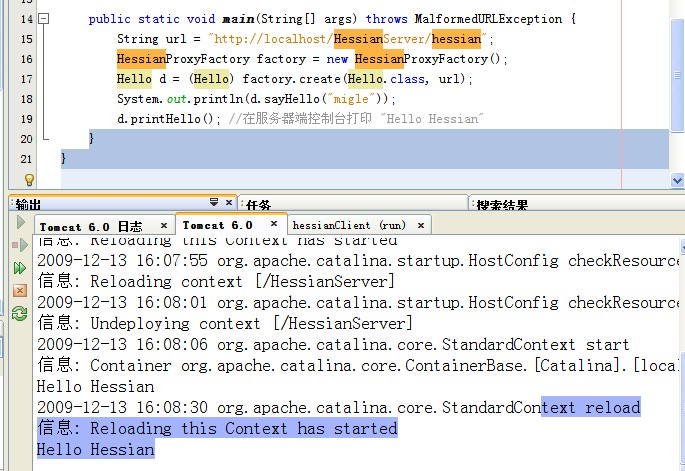The height and width of the screenshot is (471, 685).
Task: Click MalformedURLException in main signature
Action: point(488,19)
